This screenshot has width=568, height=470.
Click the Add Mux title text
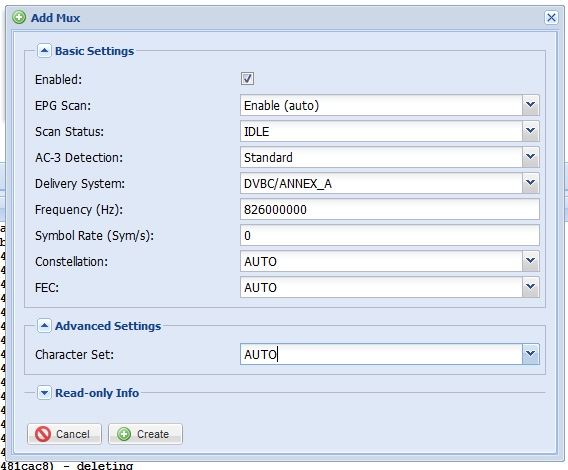(x=55, y=18)
